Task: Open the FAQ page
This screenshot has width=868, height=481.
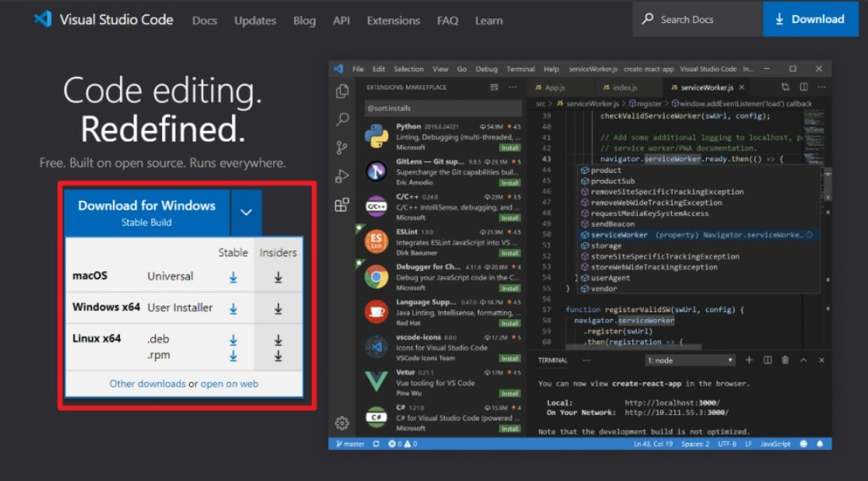Action: point(447,21)
